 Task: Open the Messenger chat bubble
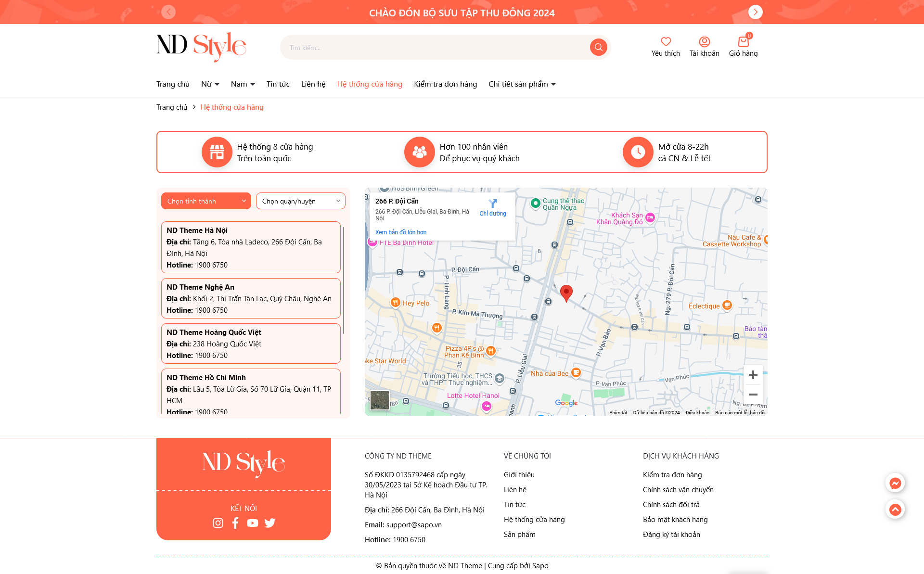tap(895, 483)
